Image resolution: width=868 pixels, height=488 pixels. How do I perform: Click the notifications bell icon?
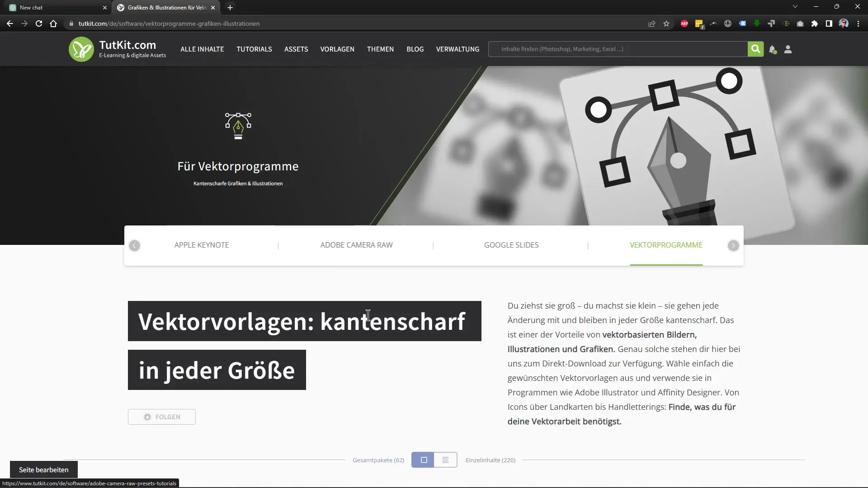pyautogui.click(x=773, y=49)
